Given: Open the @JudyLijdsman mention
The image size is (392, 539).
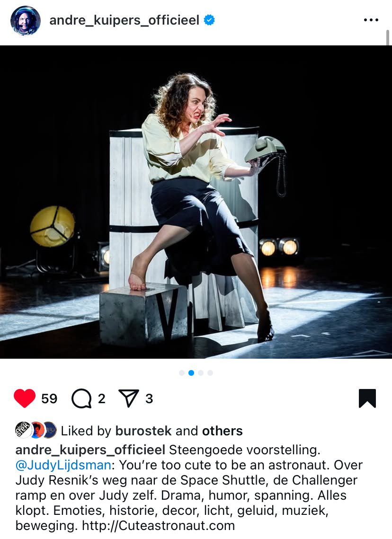Looking at the screenshot, I should coord(63,465).
